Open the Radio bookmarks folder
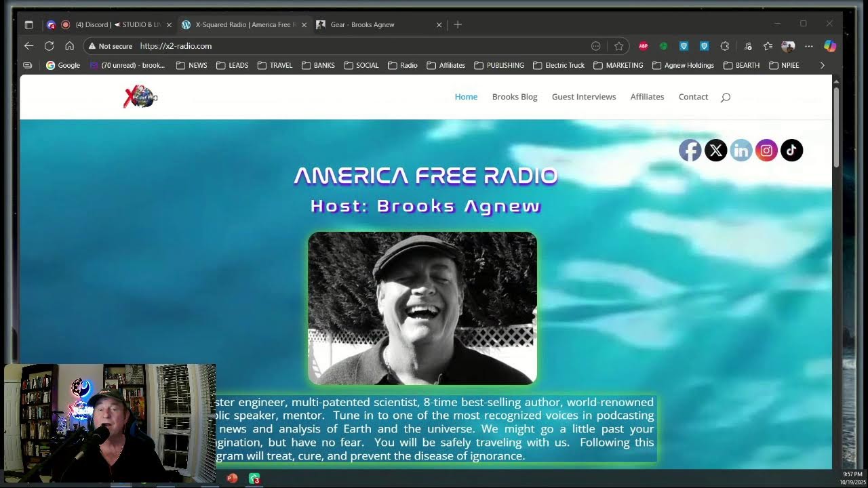Image resolution: width=868 pixels, height=488 pixels. tap(403, 65)
